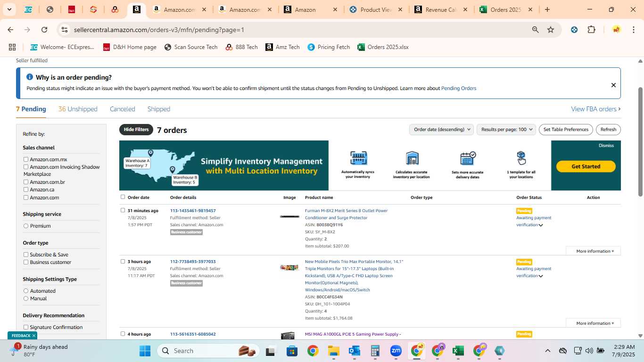Switch to the Canceled tab
This screenshot has width=644, height=362.
[x=123, y=109]
